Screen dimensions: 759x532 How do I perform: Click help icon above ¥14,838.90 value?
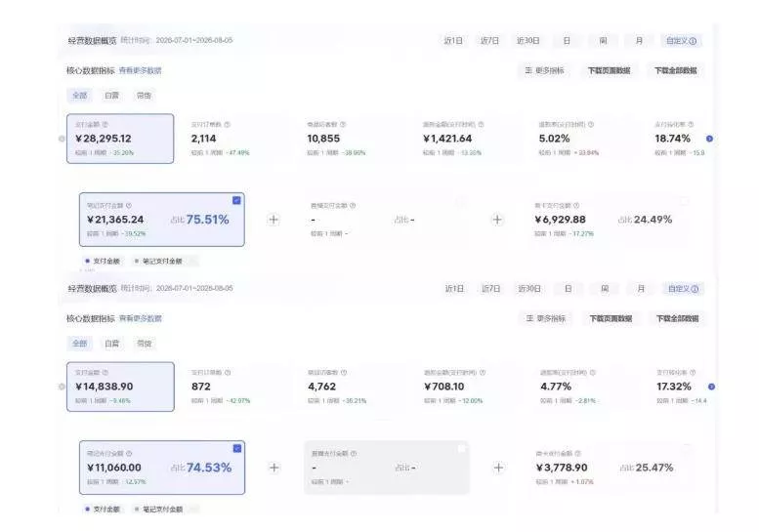[x=105, y=373]
